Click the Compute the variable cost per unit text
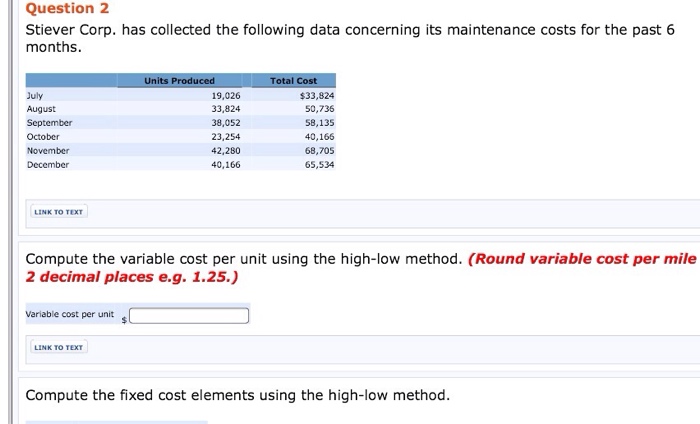 [244, 259]
